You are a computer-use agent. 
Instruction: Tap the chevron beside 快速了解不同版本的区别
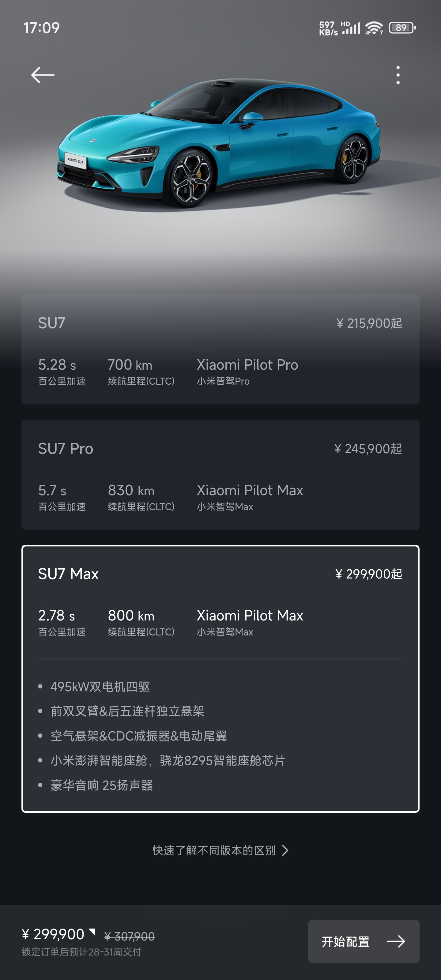click(285, 850)
